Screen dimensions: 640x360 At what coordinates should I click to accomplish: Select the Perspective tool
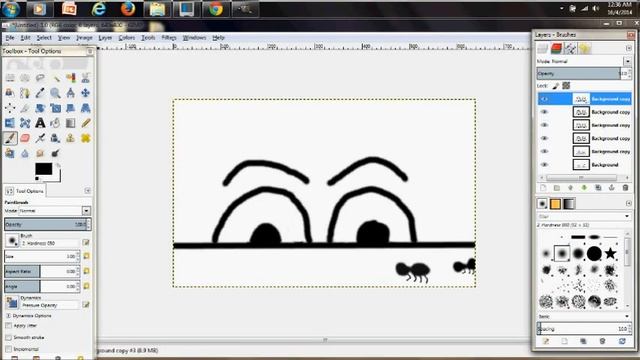pos(86,108)
